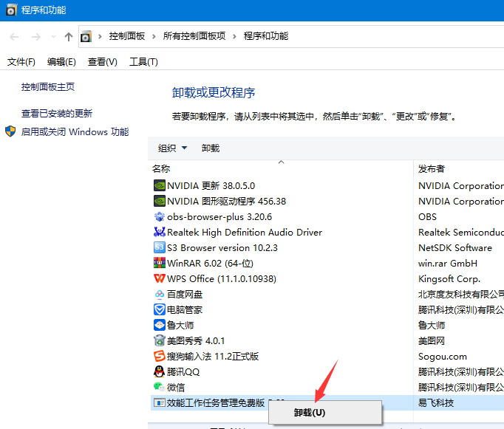Click the Windows features shield icon
The width and height of the screenshot is (504, 429).
point(10,131)
